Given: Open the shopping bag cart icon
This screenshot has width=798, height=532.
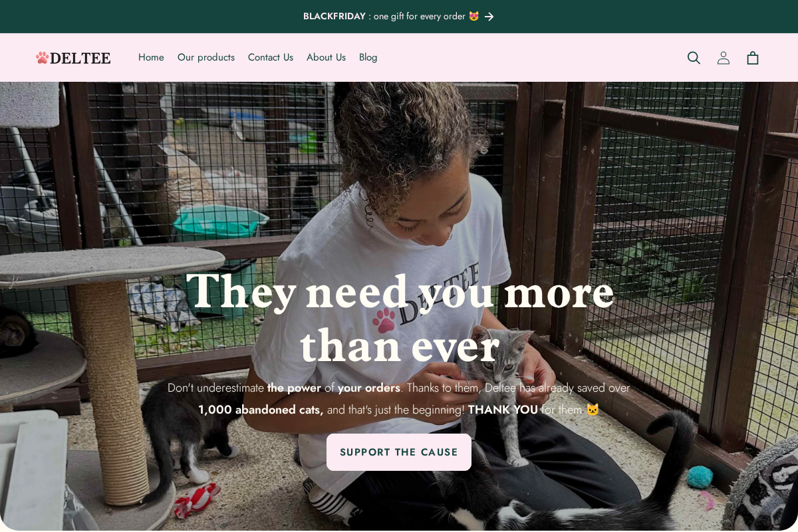Looking at the screenshot, I should tap(752, 58).
